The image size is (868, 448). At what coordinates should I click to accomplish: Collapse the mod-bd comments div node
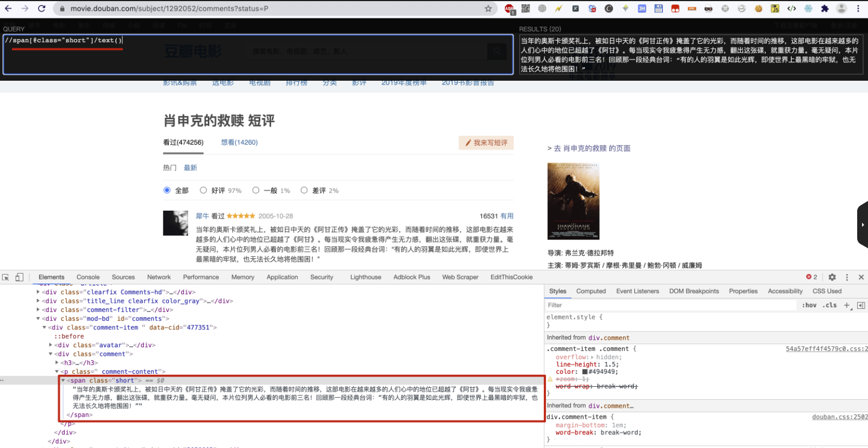pyautogui.click(x=38, y=319)
